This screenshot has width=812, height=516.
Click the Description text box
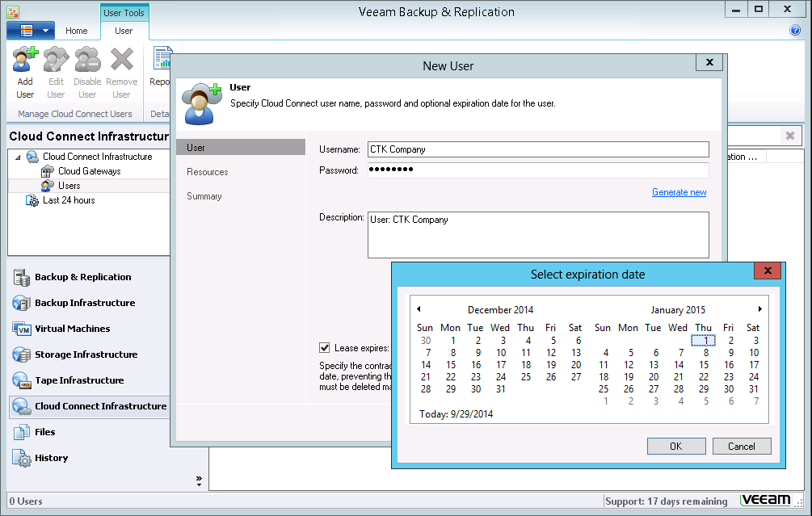tap(538, 234)
